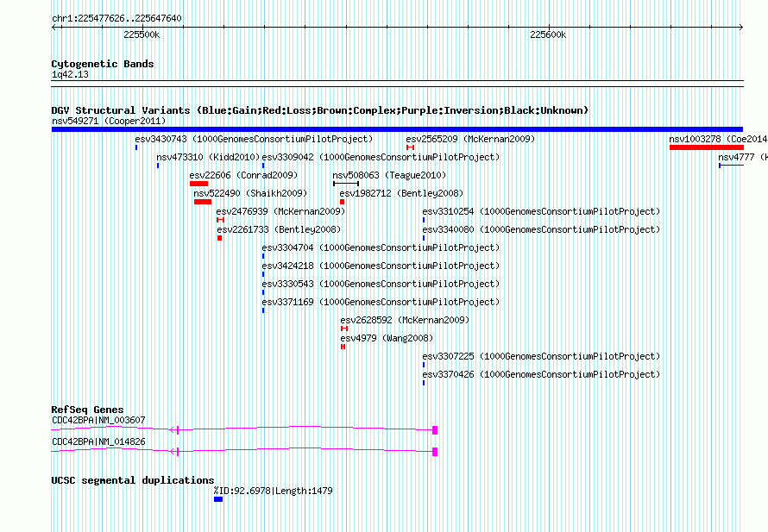This screenshot has width=768, height=532.
Task: Click the ruler's left arrow end
Action: tap(54, 28)
